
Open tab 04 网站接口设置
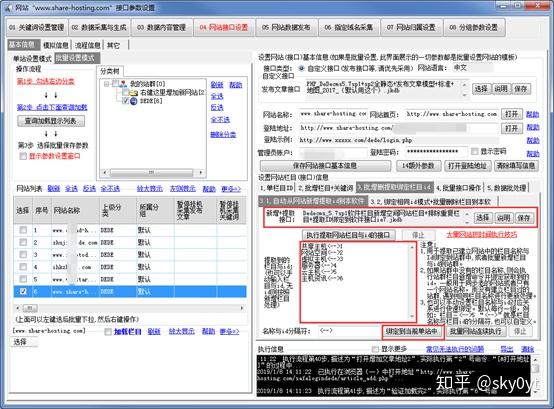[x=224, y=28]
